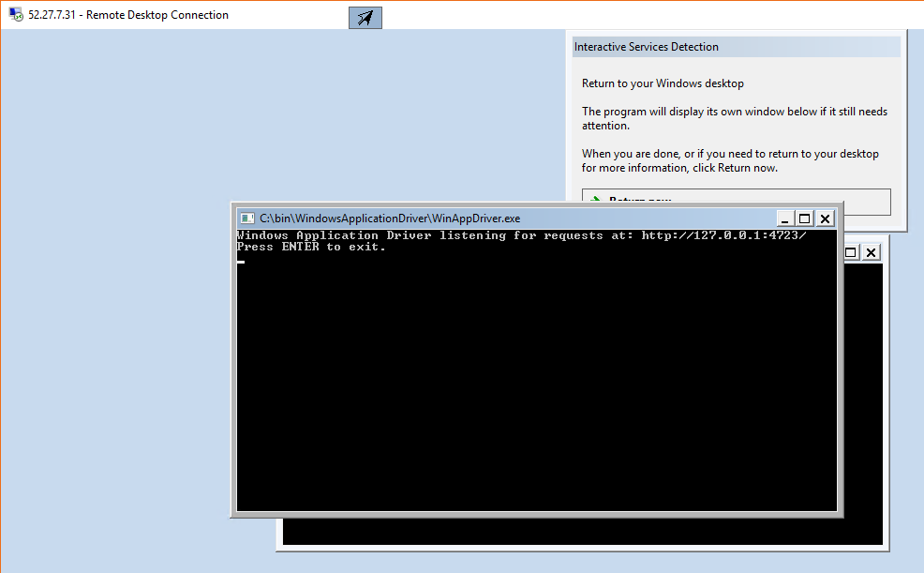The image size is (924, 573).
Task: Click the blinking cursor in the console
Action: pyautogui.click(x=240, y=263)
